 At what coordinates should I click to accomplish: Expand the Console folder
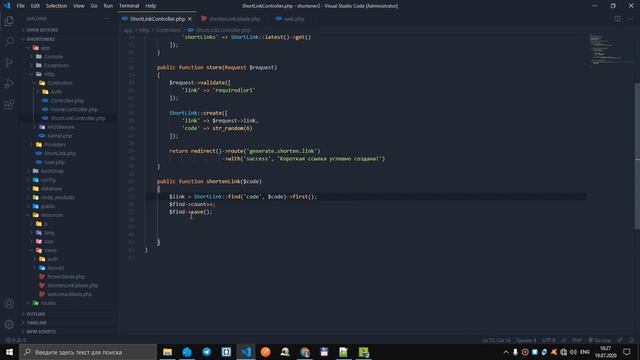[53, 57]
